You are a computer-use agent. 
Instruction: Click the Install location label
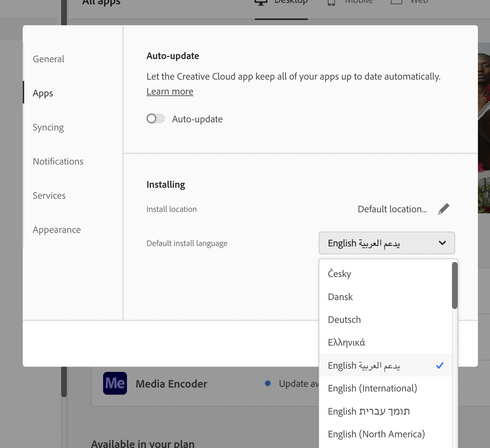pos(171,209)
